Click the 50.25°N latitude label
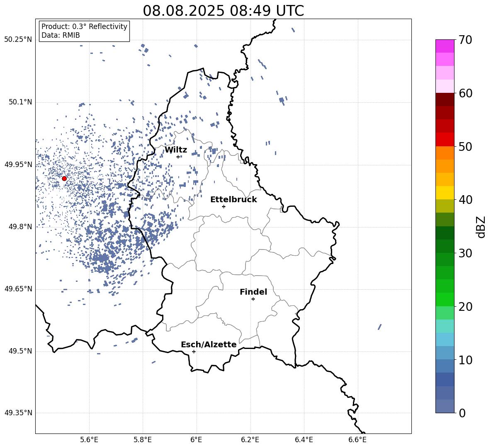Screen dimensions: 491x448 coord(18,40)
